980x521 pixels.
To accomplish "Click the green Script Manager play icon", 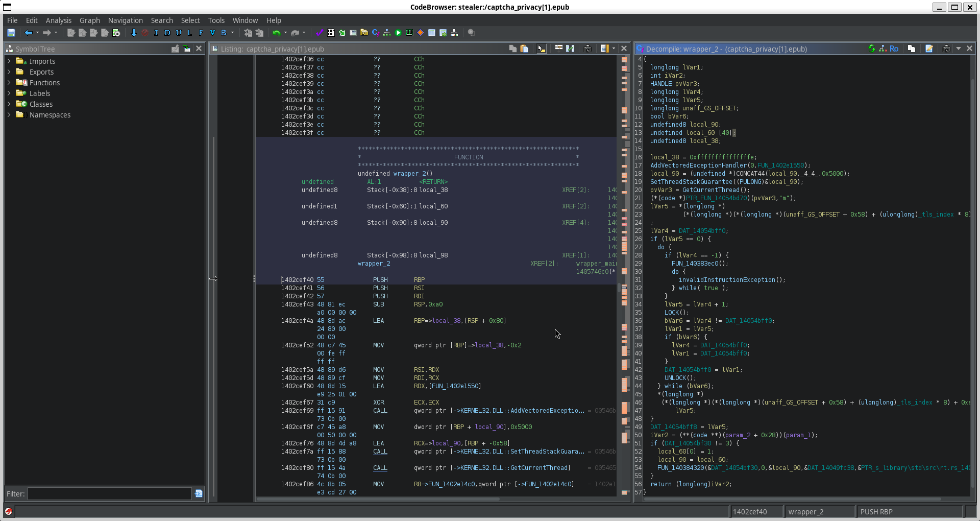I will 398,33.
